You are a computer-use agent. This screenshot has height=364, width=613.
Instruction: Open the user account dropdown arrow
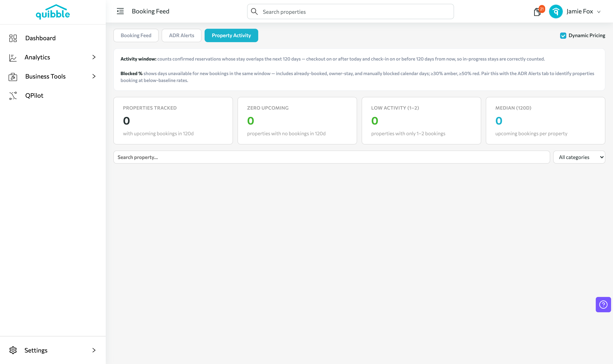(x=599, y=12)
